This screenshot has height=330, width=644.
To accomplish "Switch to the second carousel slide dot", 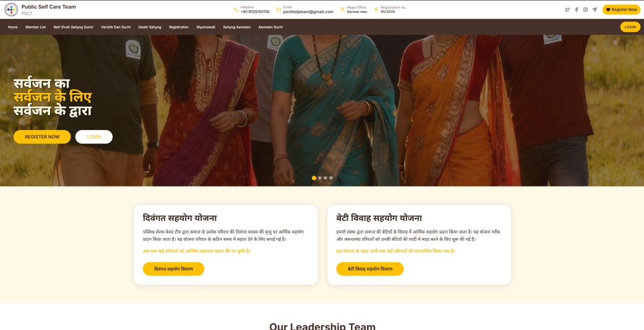I will coord(320,177).
